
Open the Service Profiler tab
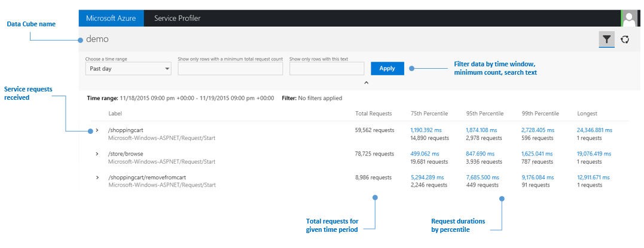(178, 19)
